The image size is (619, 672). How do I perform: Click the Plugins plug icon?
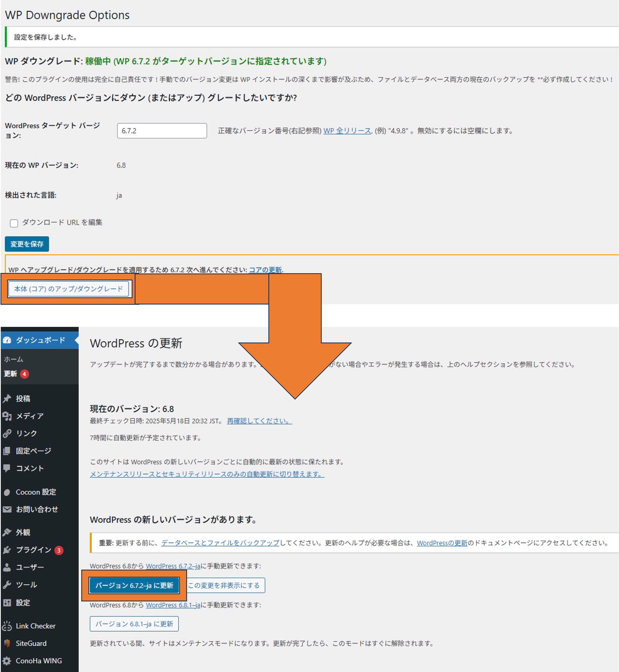tap(7, 550)
